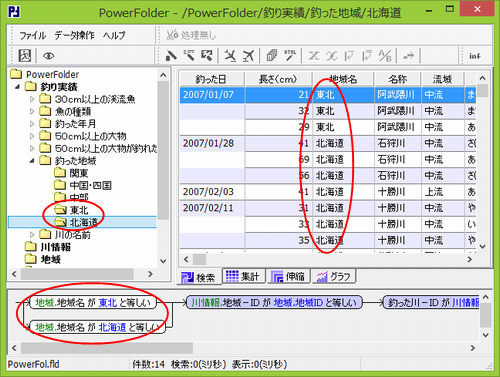Open the ヘルプ menu
This screenshot has width=500, height=377.
tap(114, 35)
